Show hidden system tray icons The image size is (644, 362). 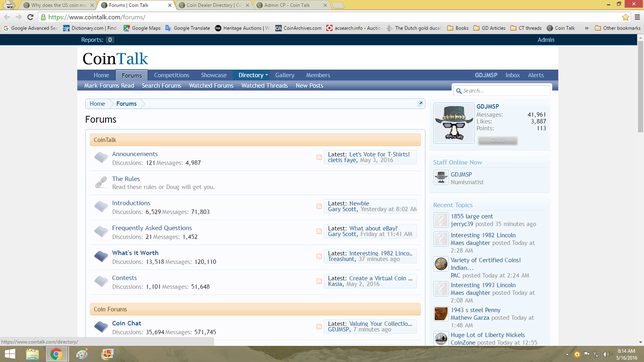coord(567,354)
